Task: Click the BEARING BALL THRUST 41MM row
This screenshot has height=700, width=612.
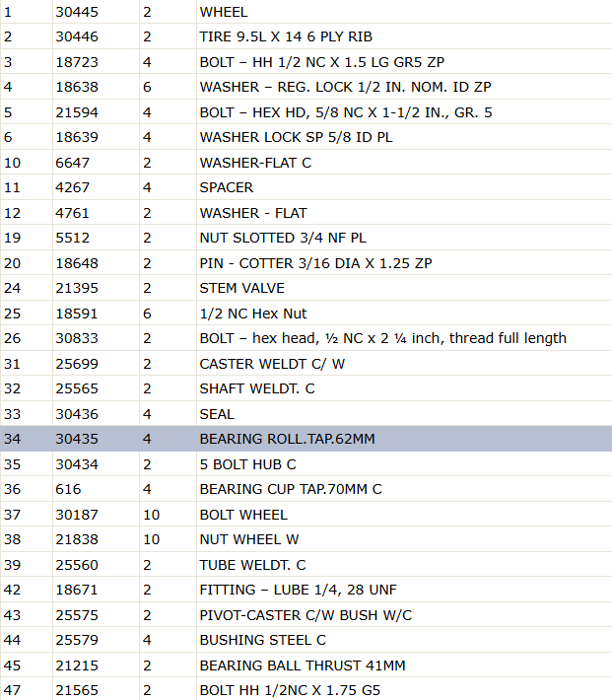Action: (306, 665)
